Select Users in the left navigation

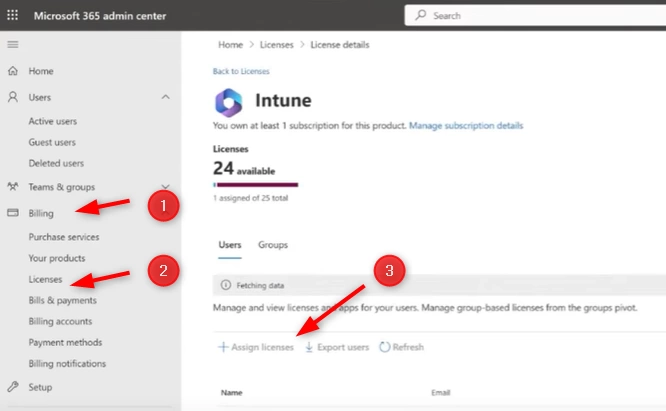point(40,97)
